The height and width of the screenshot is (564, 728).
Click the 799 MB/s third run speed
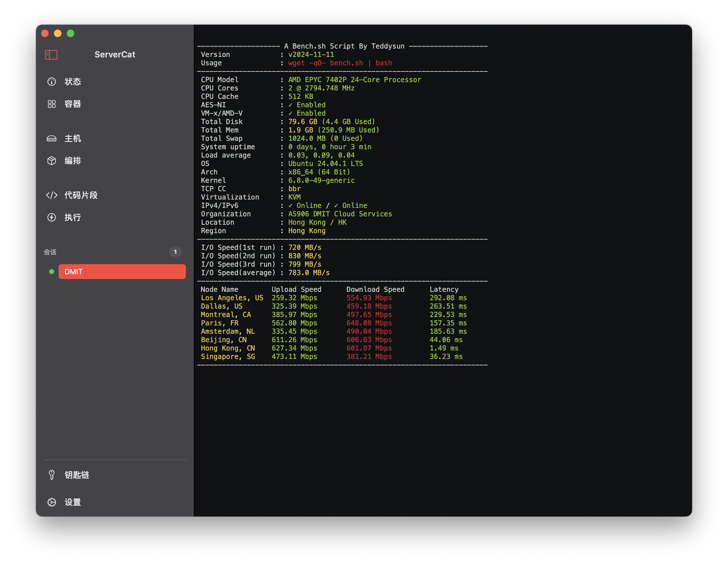305,264
